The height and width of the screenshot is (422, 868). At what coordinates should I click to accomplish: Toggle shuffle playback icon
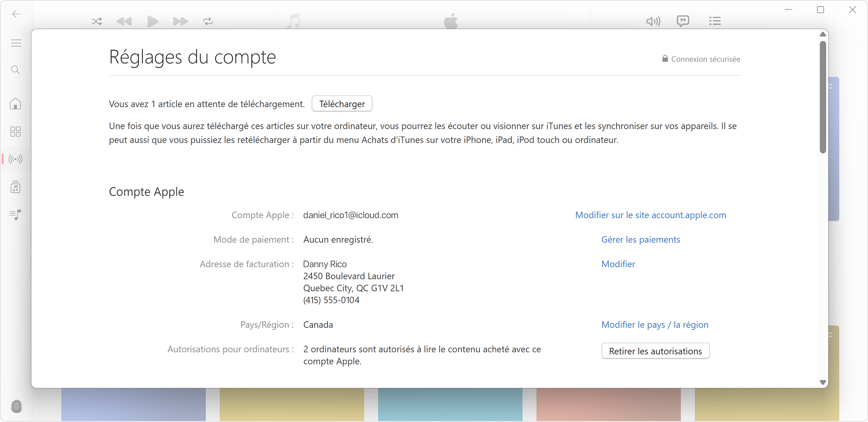click(x=97, y=22)
